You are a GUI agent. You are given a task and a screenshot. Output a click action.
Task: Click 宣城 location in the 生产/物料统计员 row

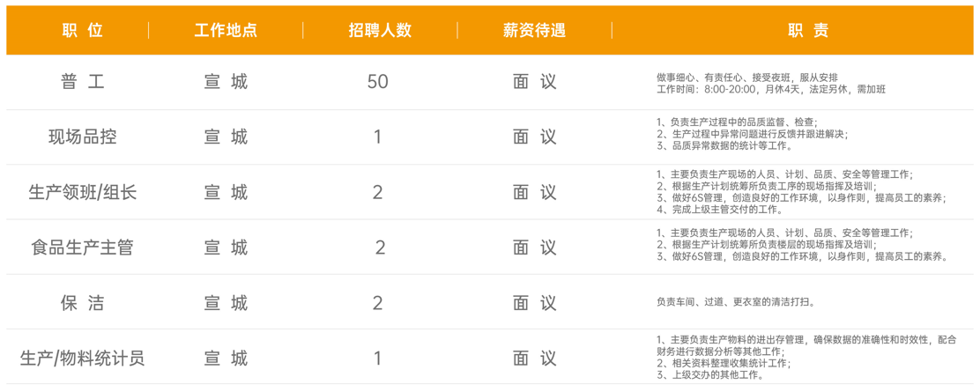[226, 359]
